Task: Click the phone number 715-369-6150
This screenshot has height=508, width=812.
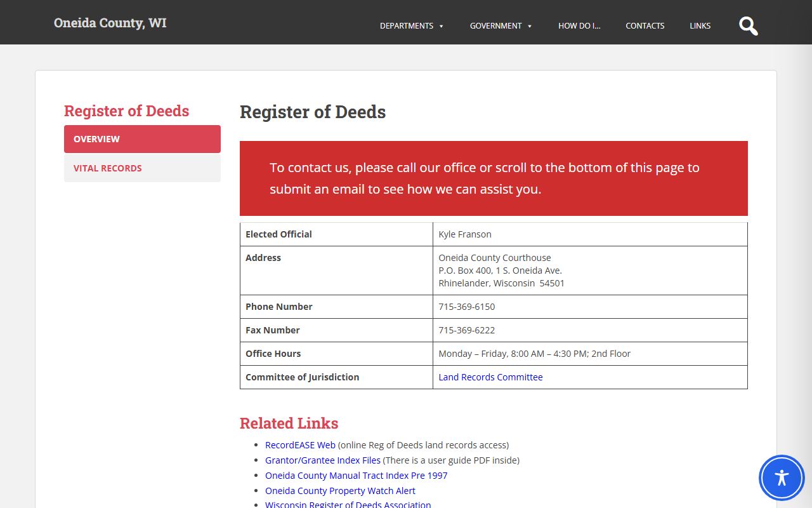Action: pos(467,307)
